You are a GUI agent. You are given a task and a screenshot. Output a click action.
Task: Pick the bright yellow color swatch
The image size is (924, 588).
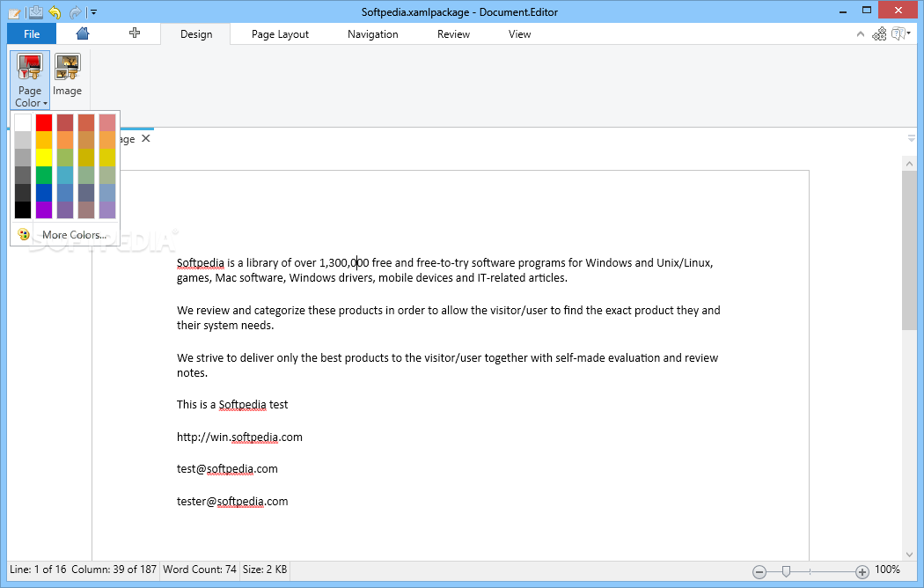click(44, 158)
